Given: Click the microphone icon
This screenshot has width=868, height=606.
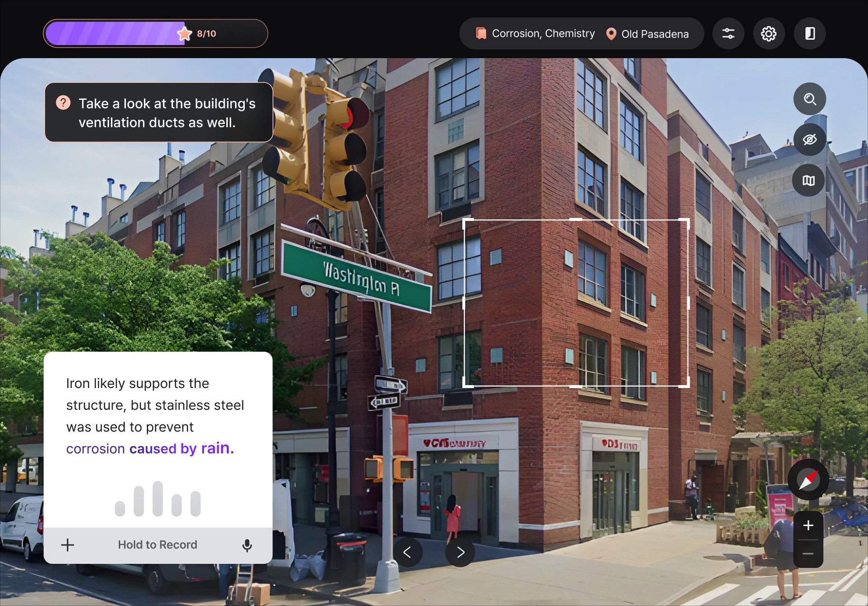Looking at the screenshot, I should point(247,545).
